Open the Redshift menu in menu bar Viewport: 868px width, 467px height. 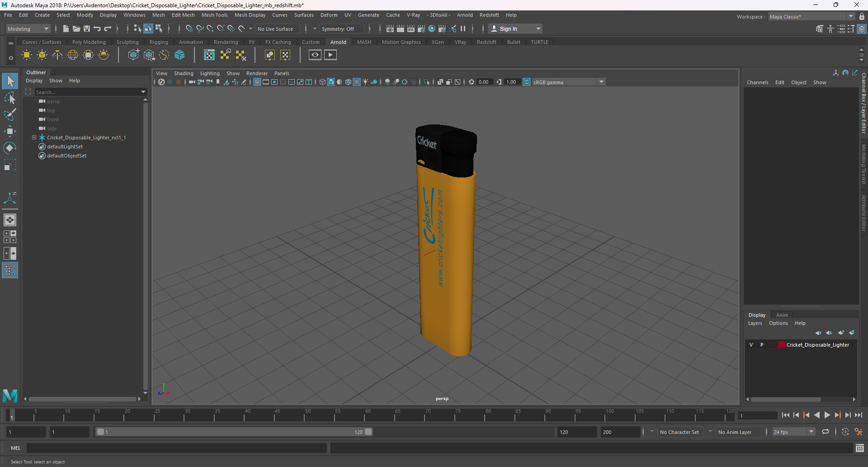click(489, 15)
